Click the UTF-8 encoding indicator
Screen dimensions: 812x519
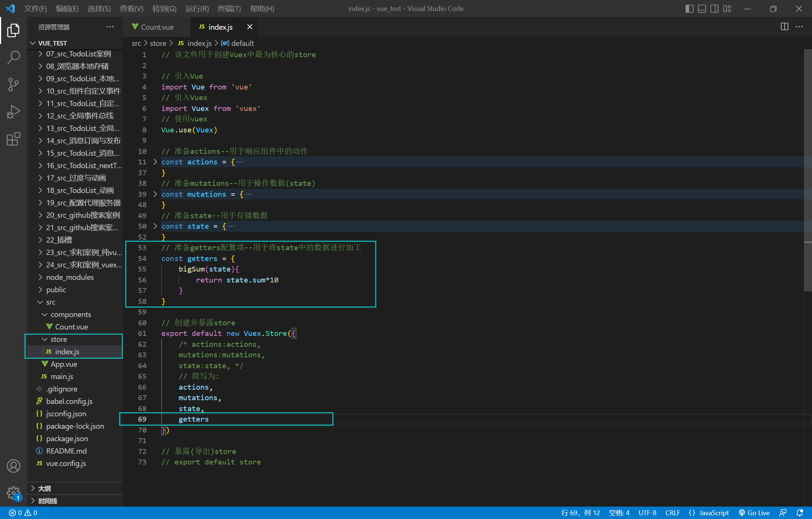click(x=647, y=513)
